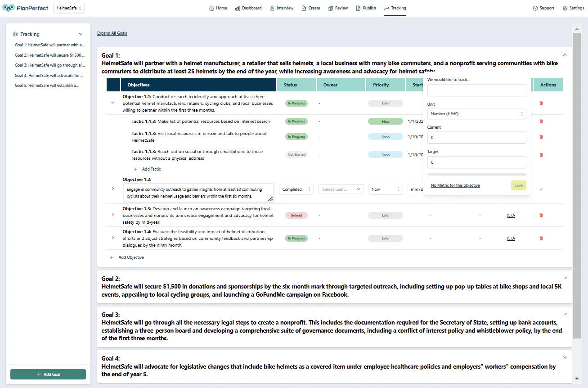
Task: Confirm Objective 1.2 edits with the checkmark
Action: click(541, 189)
